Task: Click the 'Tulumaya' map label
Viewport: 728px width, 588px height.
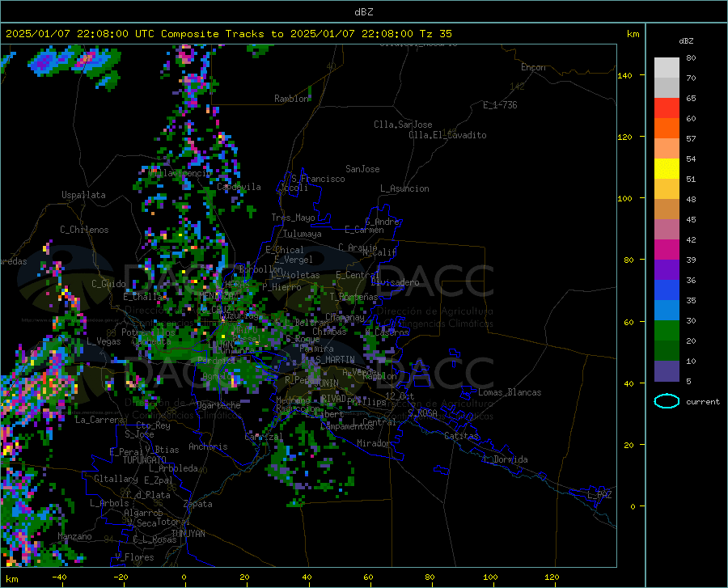Action: tap(302, 234)
